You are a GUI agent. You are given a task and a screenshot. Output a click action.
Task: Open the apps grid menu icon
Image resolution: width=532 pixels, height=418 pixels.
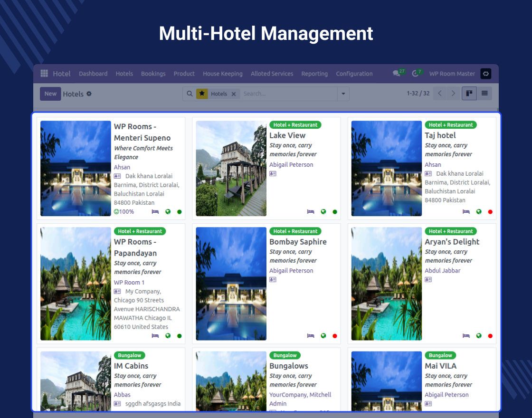point(44,74)
